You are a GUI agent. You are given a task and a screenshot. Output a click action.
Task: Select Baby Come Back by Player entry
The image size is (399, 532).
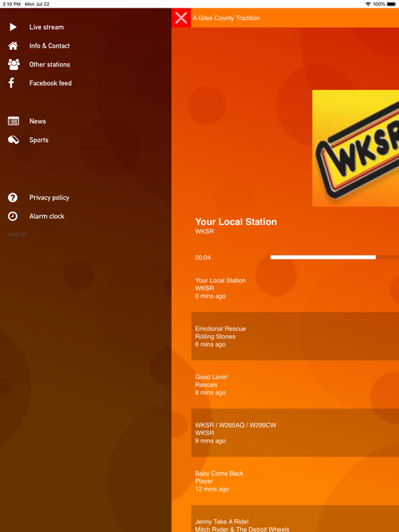point(295,481)
